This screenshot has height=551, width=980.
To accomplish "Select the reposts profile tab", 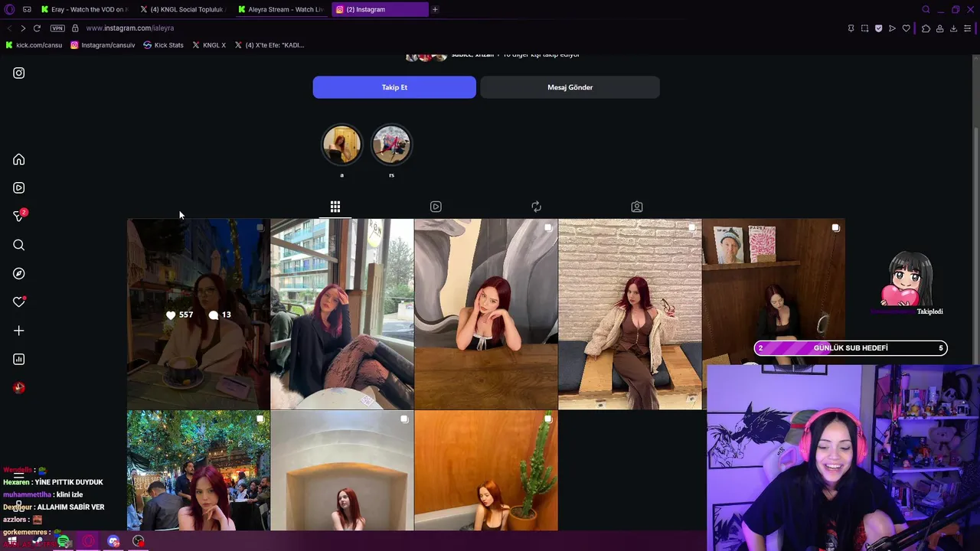I will click(x=536, y=207).
